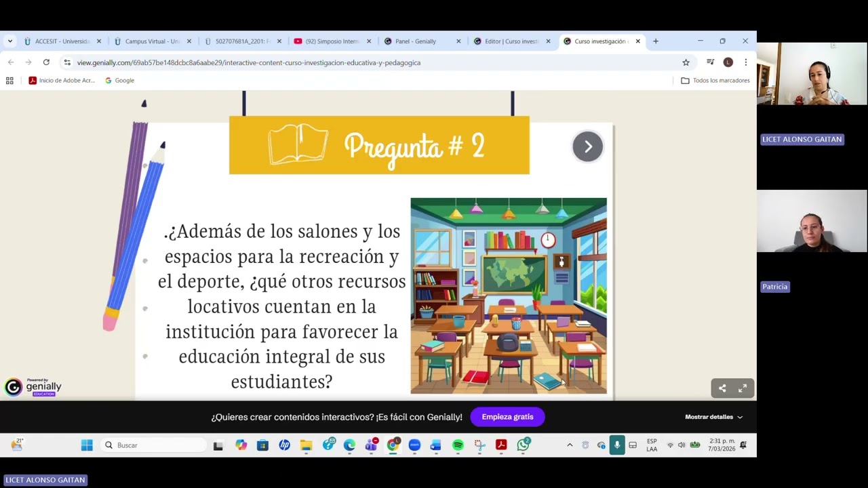Click the Pregunta # 2 title banner

[x=379, y=145]
